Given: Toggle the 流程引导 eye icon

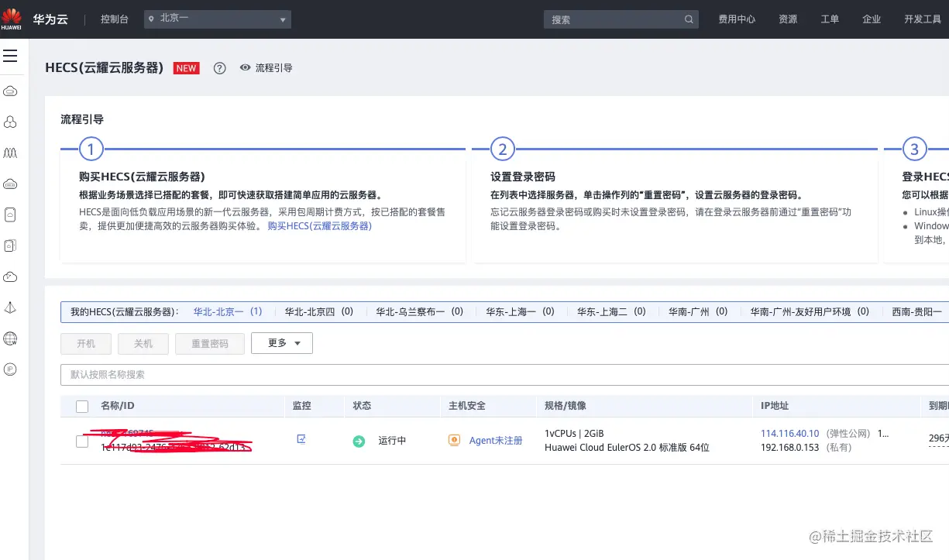Looking at the screenshot, I should [x=246, y=67].
